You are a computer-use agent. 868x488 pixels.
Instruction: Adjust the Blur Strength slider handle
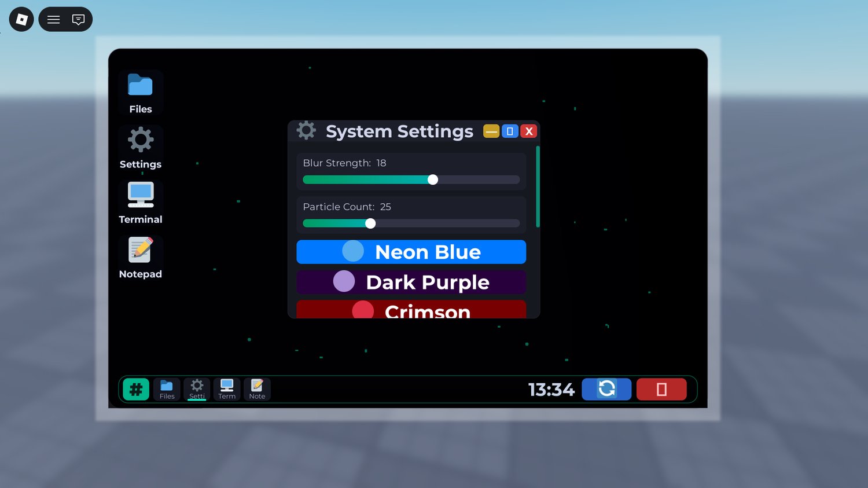click(x=433, y=180)
